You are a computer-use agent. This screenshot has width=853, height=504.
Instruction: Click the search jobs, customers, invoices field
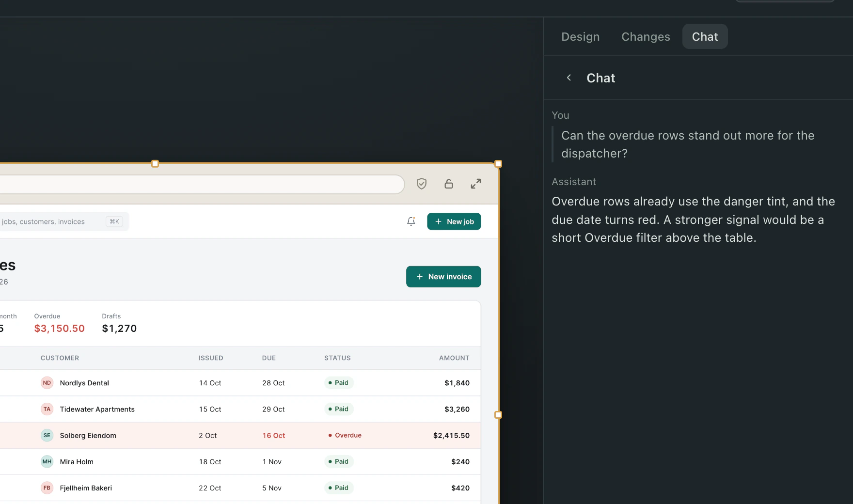63,221
